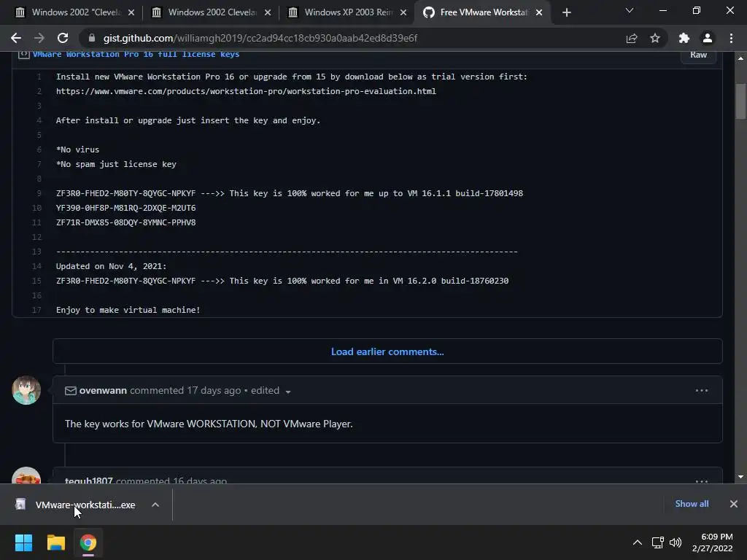Open Chrome three-dot menu
This screenshot has height=560, width=747.
(731, 38)
